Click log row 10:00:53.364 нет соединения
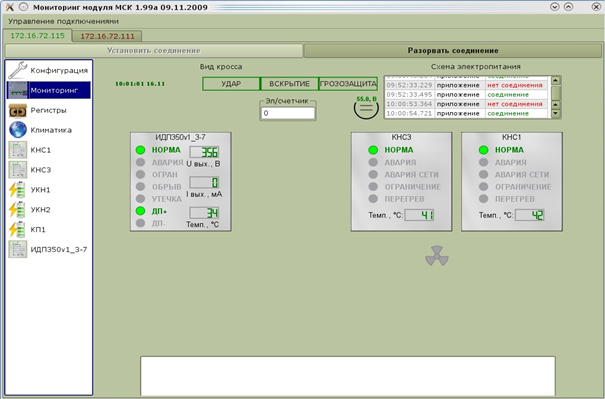605x399 pixels. [466, 104]
